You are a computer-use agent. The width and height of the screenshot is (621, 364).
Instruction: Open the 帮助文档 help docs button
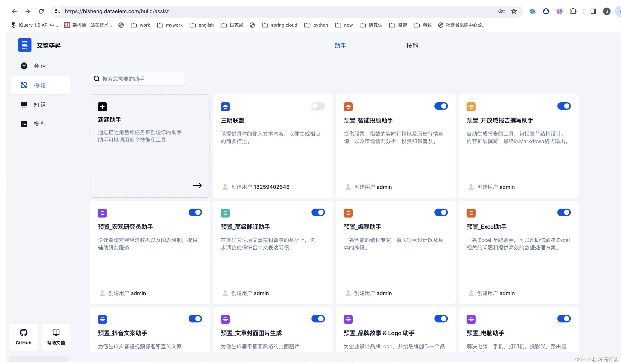point(56,337)
